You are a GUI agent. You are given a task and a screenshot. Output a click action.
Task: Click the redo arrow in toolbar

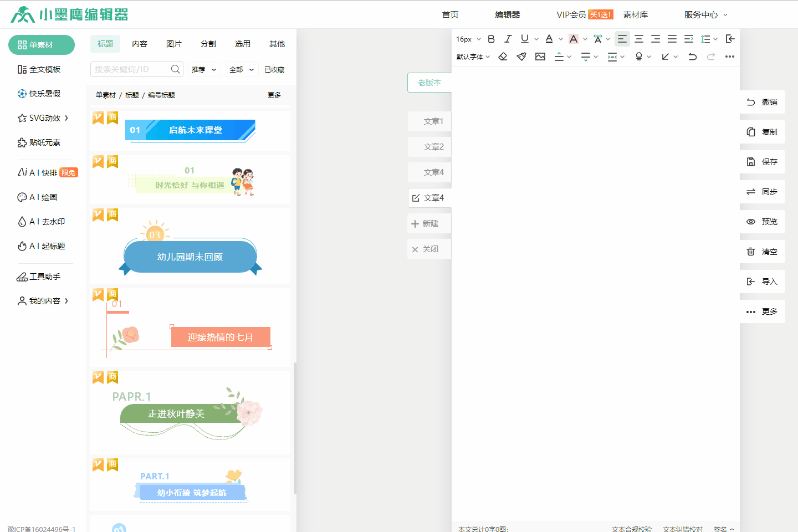(711, 57)
